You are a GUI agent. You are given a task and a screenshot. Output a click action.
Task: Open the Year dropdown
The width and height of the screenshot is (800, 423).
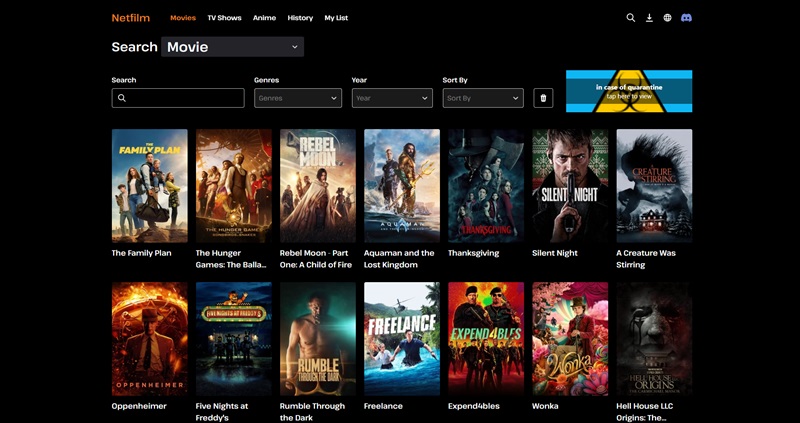(x=392, y=98)
